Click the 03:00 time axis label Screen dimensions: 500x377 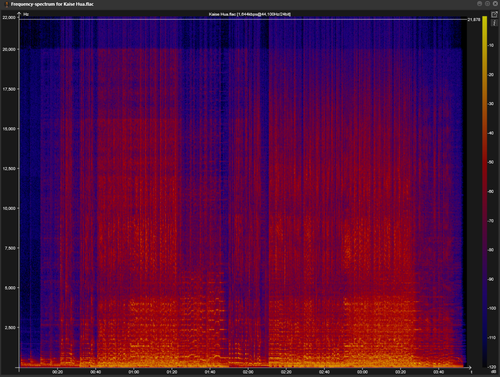(x=362, y=372)
